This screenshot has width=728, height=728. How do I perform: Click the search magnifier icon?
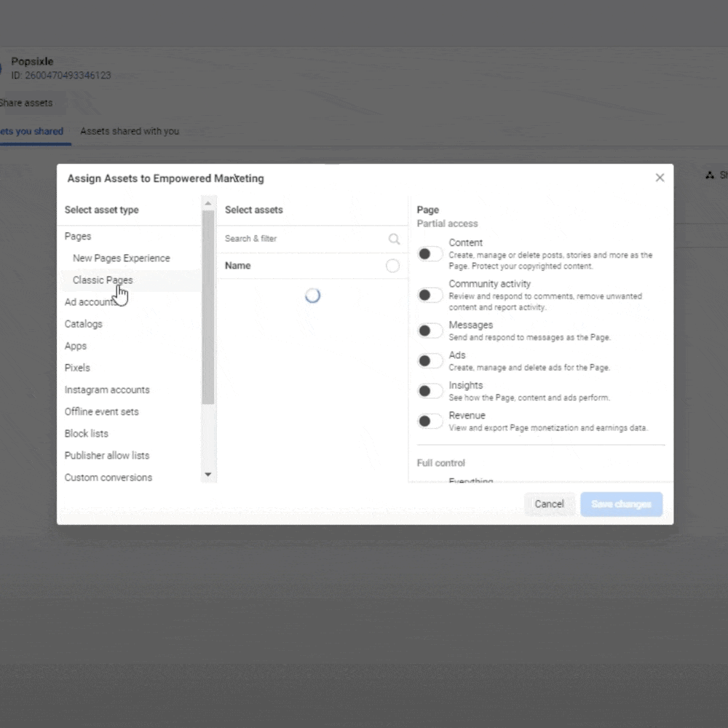(394, 239)
